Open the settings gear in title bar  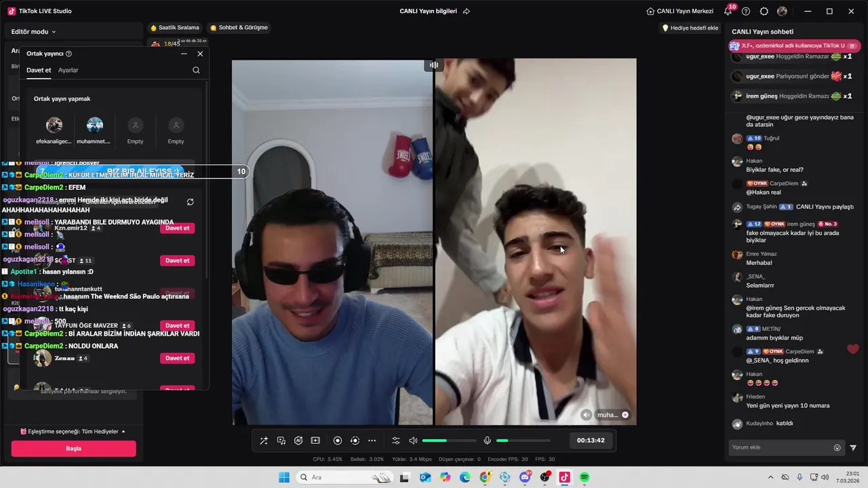pos(764,12)
